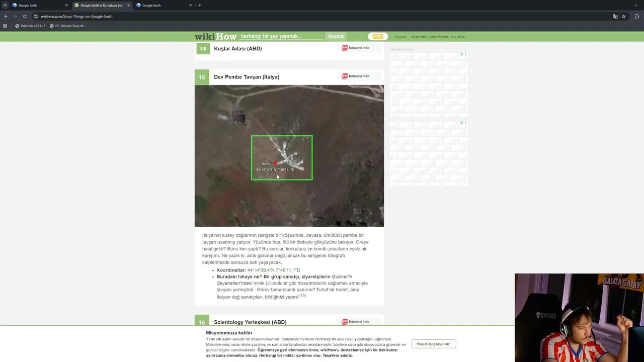This screenshot has height=362, width=644.
Task: Click the wikiHow search field
Action: (281, 36)
